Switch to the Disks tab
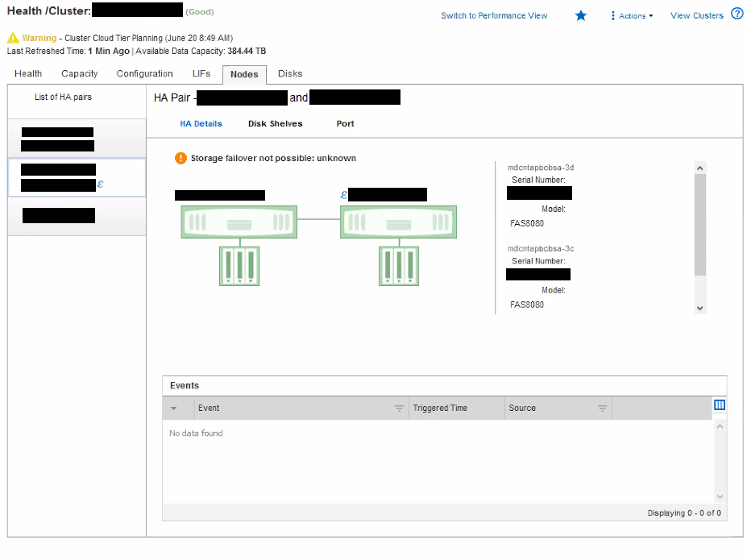This screenshot has height=560, width=747. point(290,73)
